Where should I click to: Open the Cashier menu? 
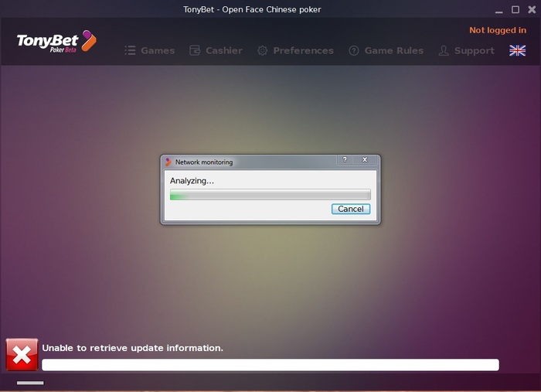[x=216, y=51]
